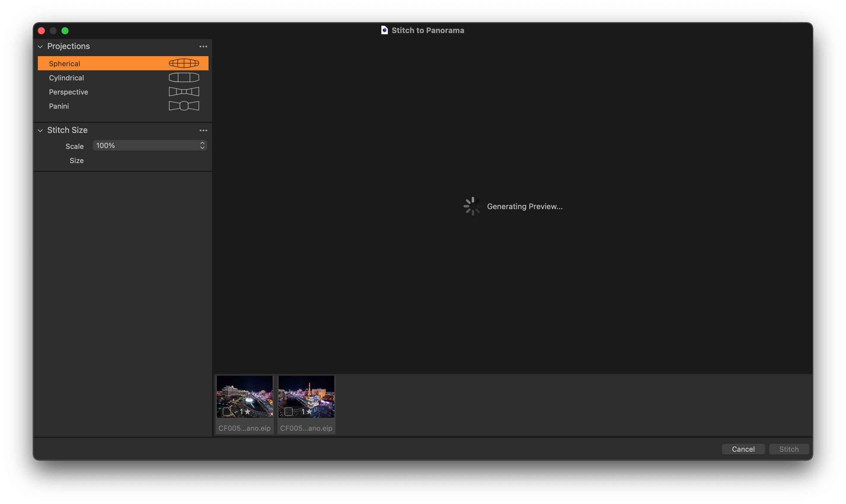
Task: Pick the Panini projection
Action: (x=123, y=106)
